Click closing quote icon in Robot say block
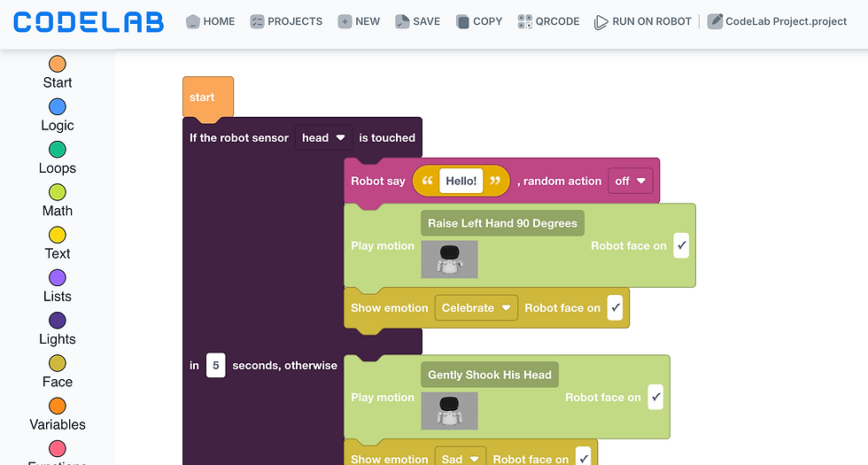This screenshot has height=465, width=868. click(x=495, y=181)
